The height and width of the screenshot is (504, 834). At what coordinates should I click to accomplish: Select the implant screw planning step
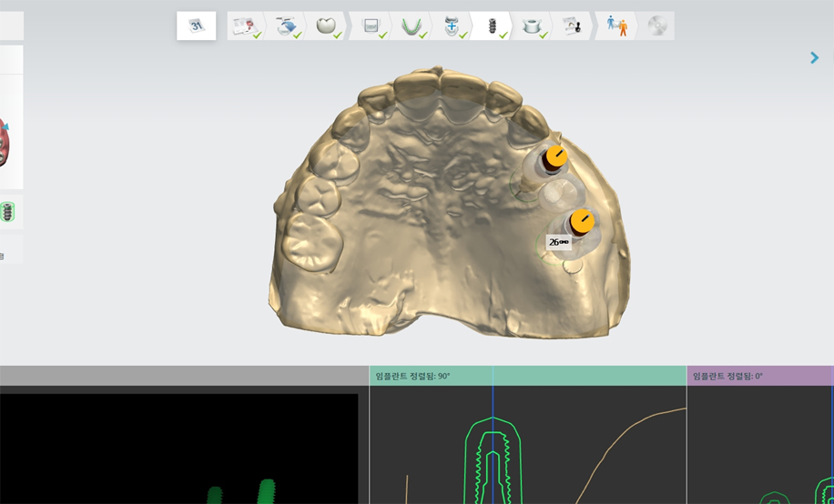pyautogui.click(x=492, y=26)
